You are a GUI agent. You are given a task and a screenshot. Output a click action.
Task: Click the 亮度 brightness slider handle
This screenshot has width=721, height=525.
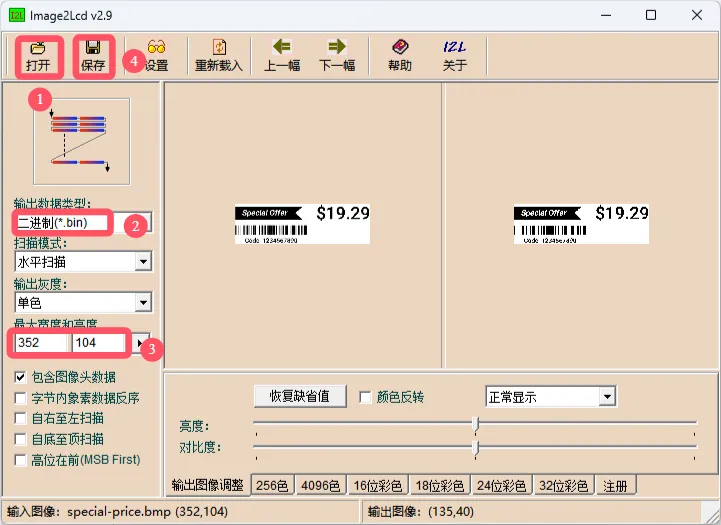pos(475,424)
